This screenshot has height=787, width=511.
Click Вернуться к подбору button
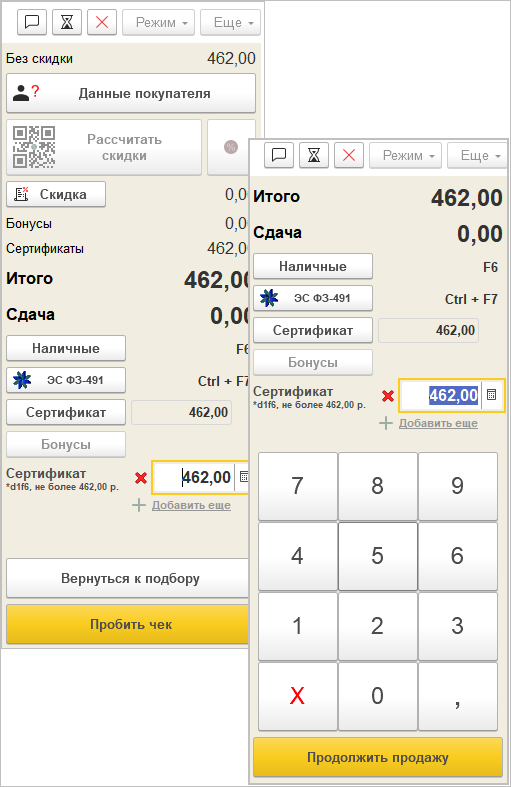[129, 578]
